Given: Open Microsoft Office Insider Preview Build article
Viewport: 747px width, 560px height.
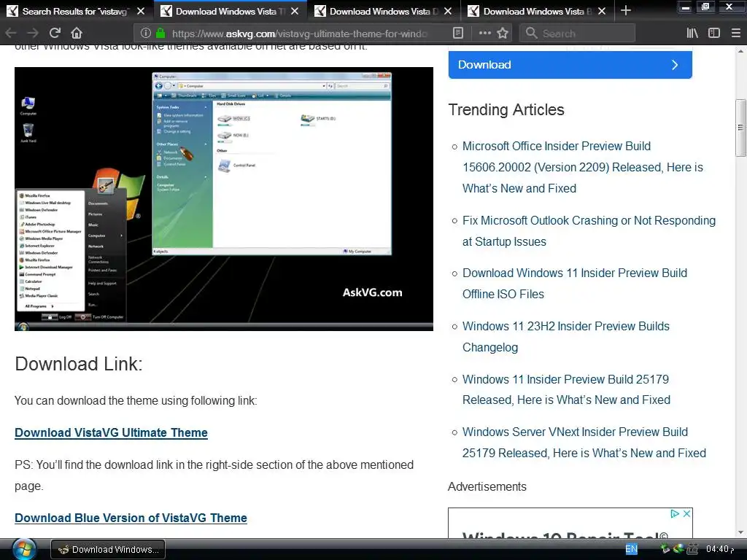Looking at the screenshot, I should [583, 167].
